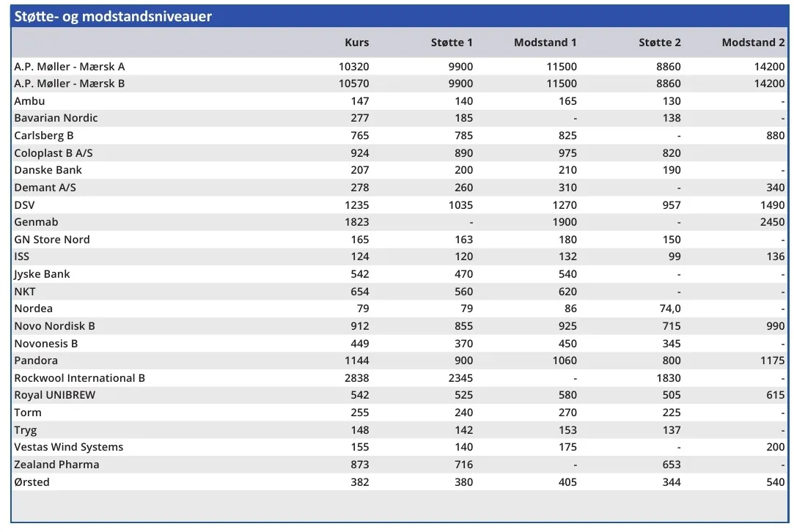Viewport: 794px width, 532px height.
Task: Click the Bavarian Nordic stock name
Action: pyautogui.click(x=56, y=118)
